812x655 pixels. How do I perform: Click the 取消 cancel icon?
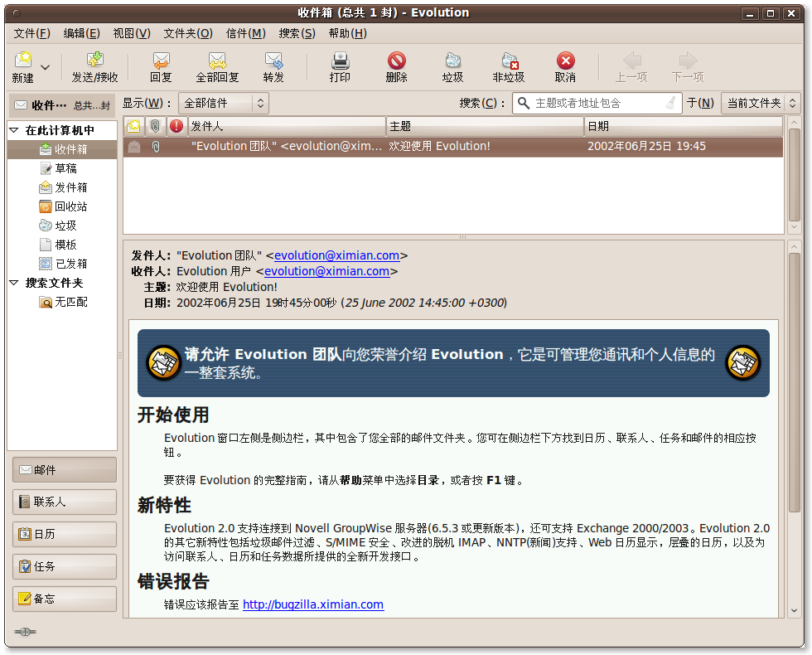565,60
